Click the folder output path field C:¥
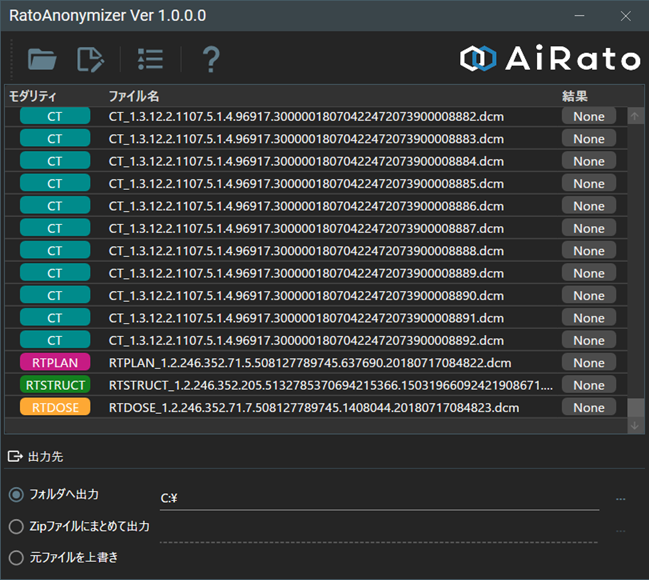The height and width of the screenshot is (580, 649). [379, 498]
